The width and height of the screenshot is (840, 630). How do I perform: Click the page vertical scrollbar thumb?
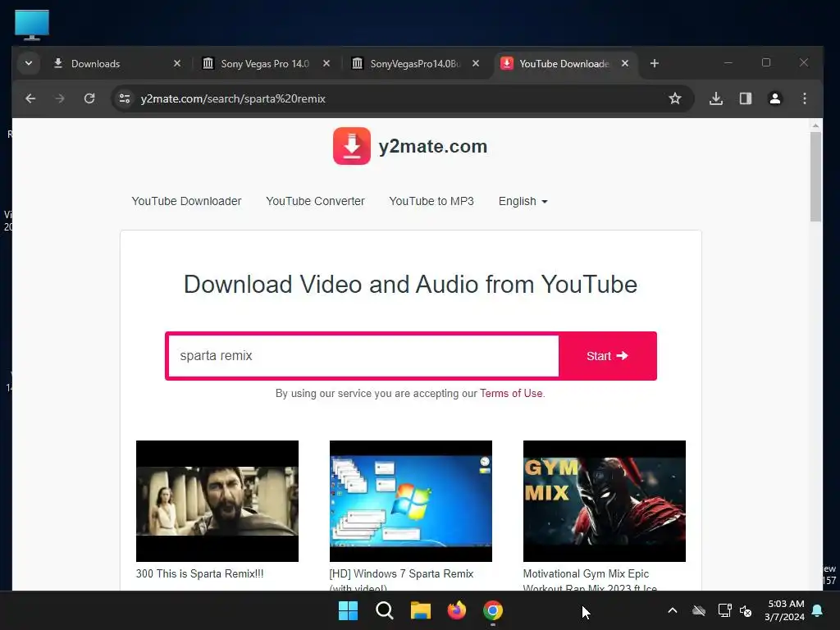pyautogui.click(x=815, y=176)
